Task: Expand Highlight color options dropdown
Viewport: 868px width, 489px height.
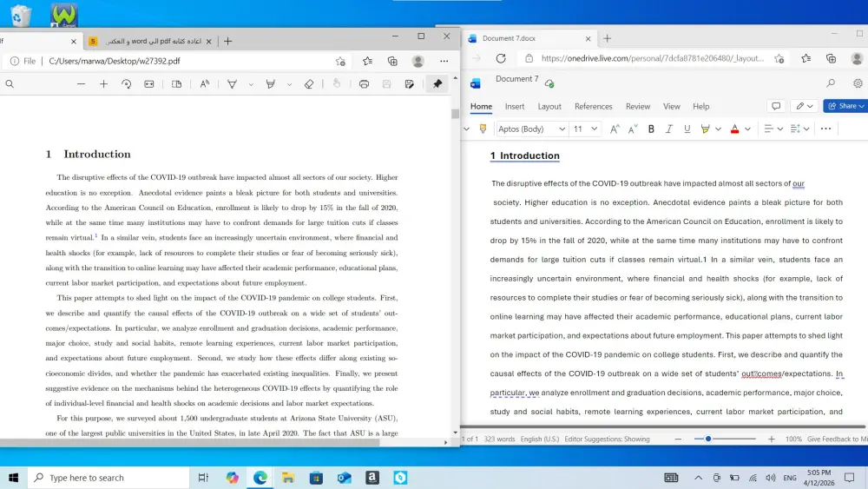Action: (x=289, y=85)
